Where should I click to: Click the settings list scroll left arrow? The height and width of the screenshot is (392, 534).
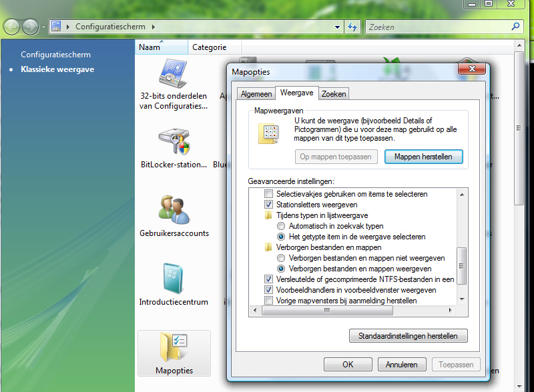click(x=256, y=311)
